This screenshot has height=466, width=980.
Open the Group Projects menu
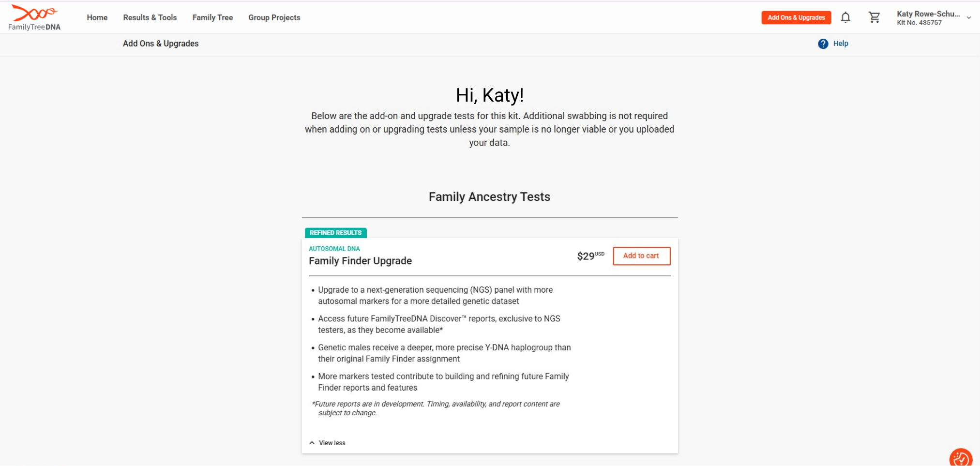coord(274,17)
